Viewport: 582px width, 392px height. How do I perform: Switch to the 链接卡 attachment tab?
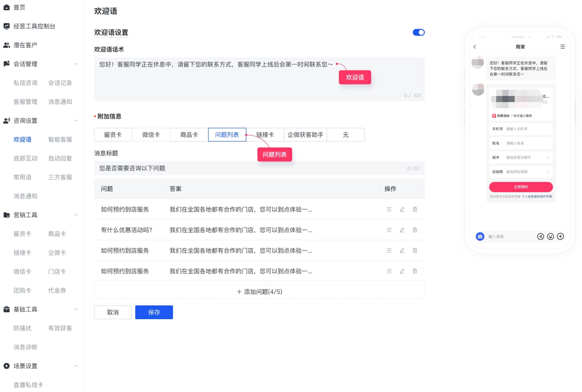pyautogui.click(x=266, y=134)
